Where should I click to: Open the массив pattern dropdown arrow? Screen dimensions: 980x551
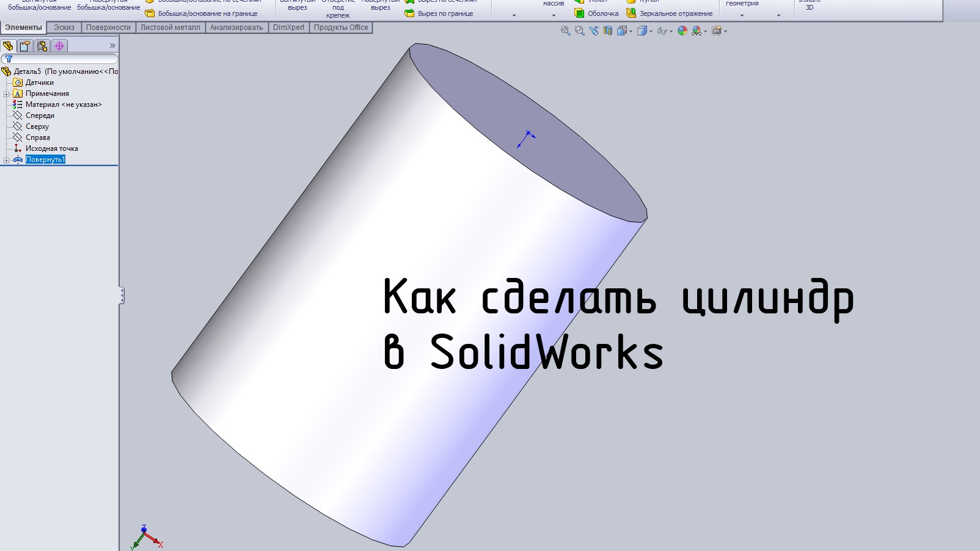554,15
